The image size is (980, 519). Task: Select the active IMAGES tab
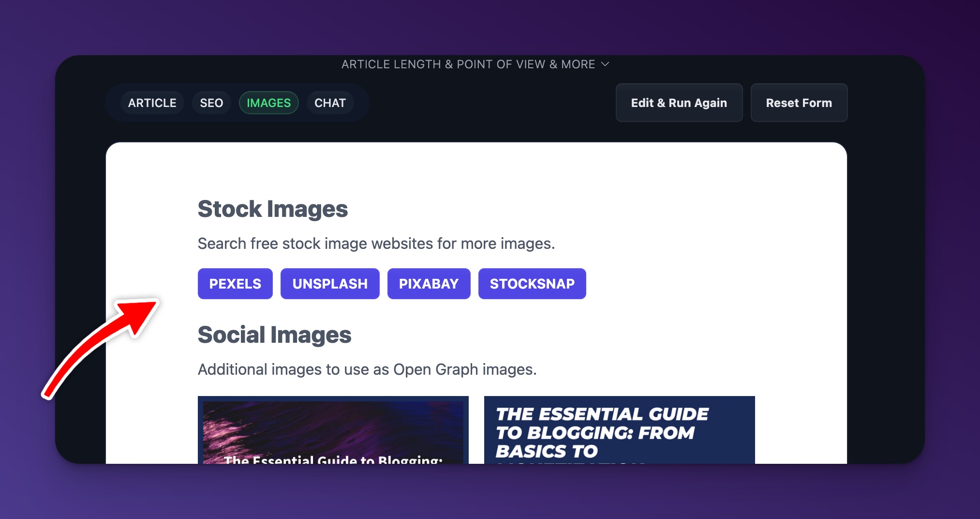[268, 103]
